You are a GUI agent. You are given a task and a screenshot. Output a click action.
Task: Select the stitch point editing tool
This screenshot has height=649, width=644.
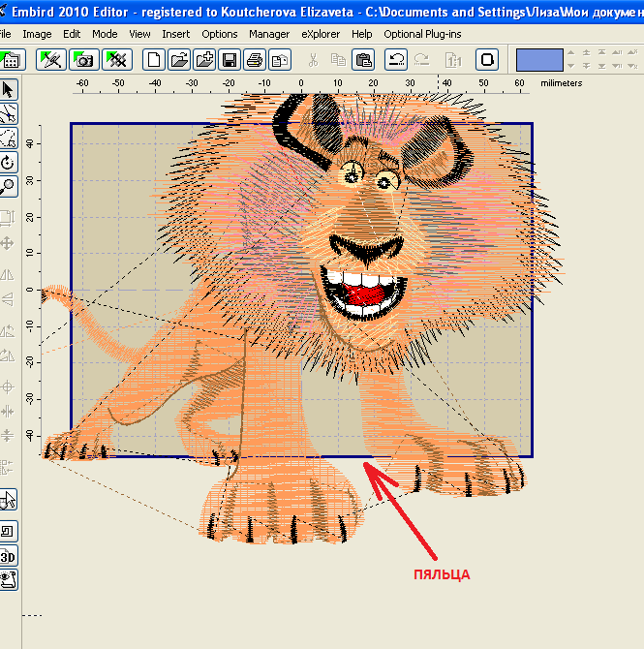tap(8, 114)
